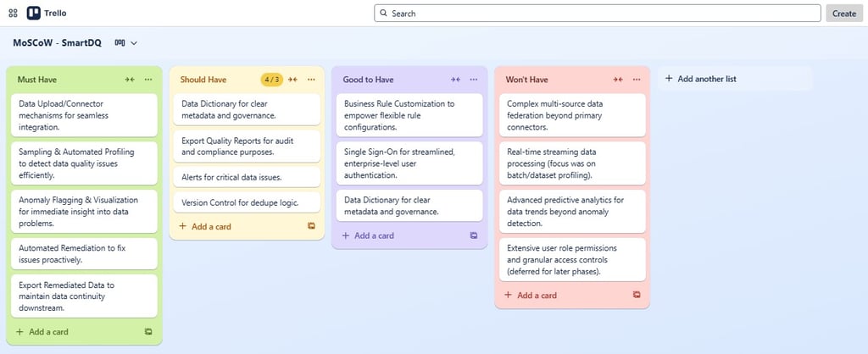Viewport: 868px width, 354px height.
Task: Create card from template in Should Have
Action: click(311, 225)
